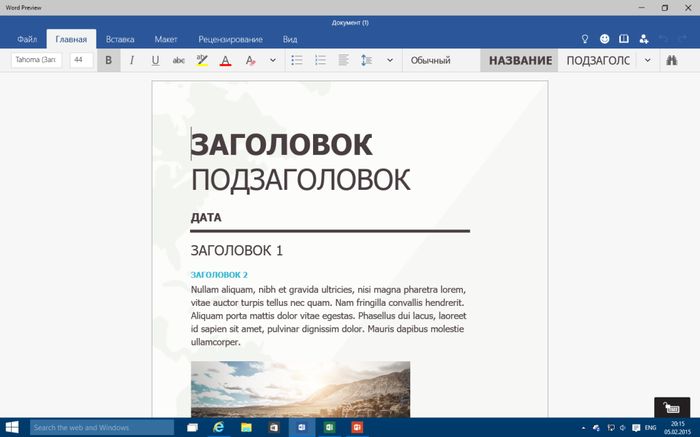Apply strikethrough to text

coord(179,60)
